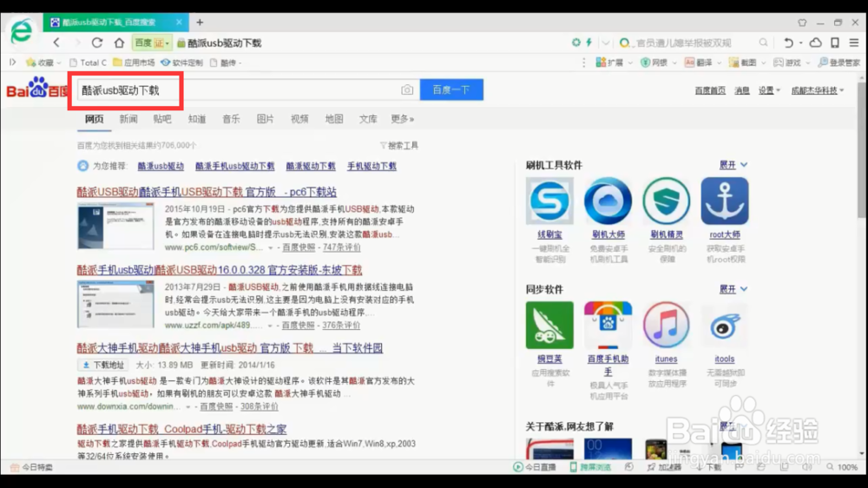868x488 pixels.
Task: Open the 百度首页 link
Action: point(710,90)
